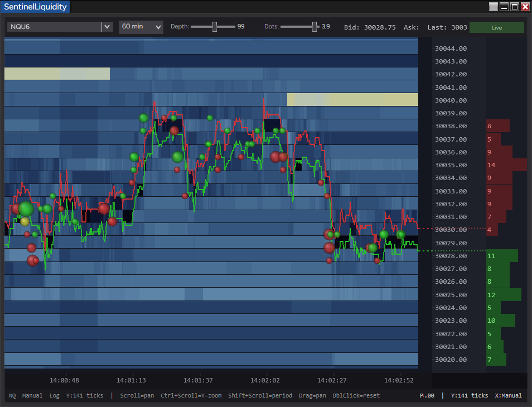The height and width of the screenshot is (407, 532).
Task: Click the 14:02:52 time axis label
Action: coord(399,380)
